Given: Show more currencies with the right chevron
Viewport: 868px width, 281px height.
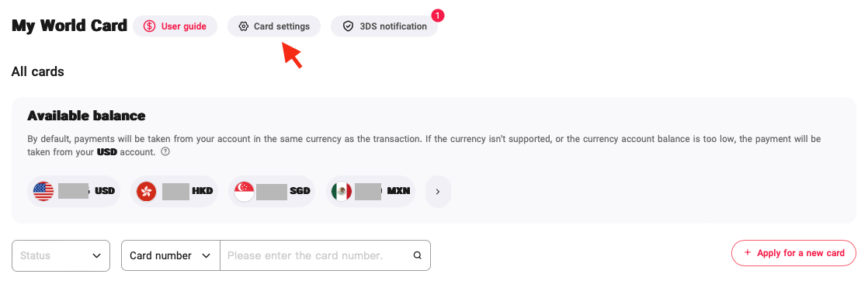Looking at the screenshot, I should 438,192.
